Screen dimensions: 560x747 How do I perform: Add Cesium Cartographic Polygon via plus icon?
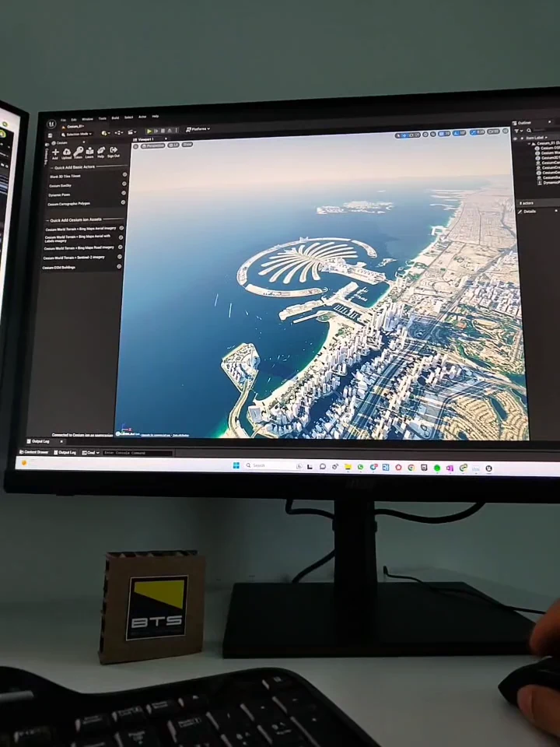tap(124, 202)
